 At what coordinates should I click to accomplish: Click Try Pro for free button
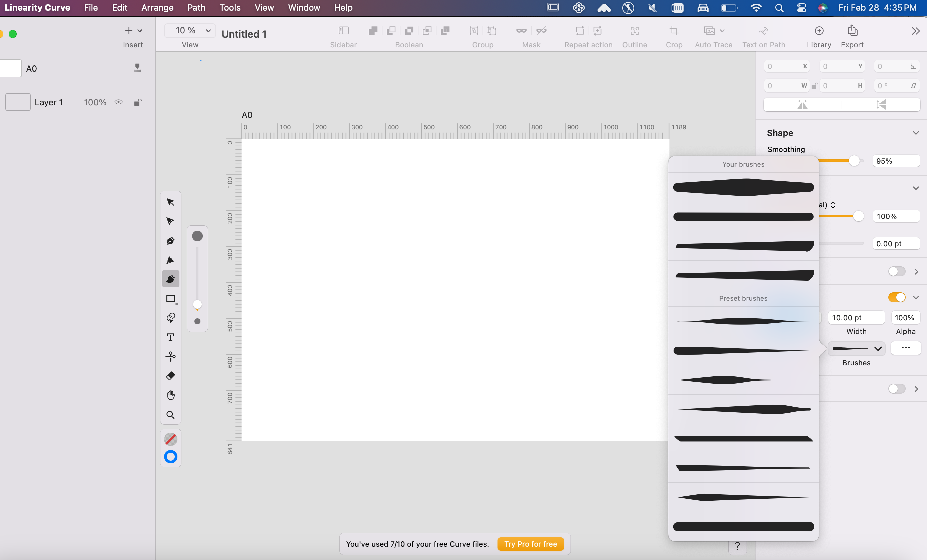(531, 544)
